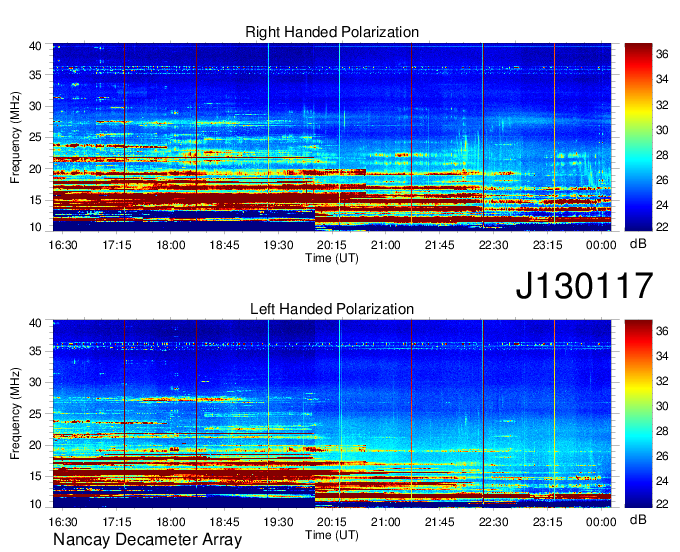Click the "20:15" tick on top time axis
Viewport: 680px width, 552px height.
pyautogui.click(x=332, y=245)
